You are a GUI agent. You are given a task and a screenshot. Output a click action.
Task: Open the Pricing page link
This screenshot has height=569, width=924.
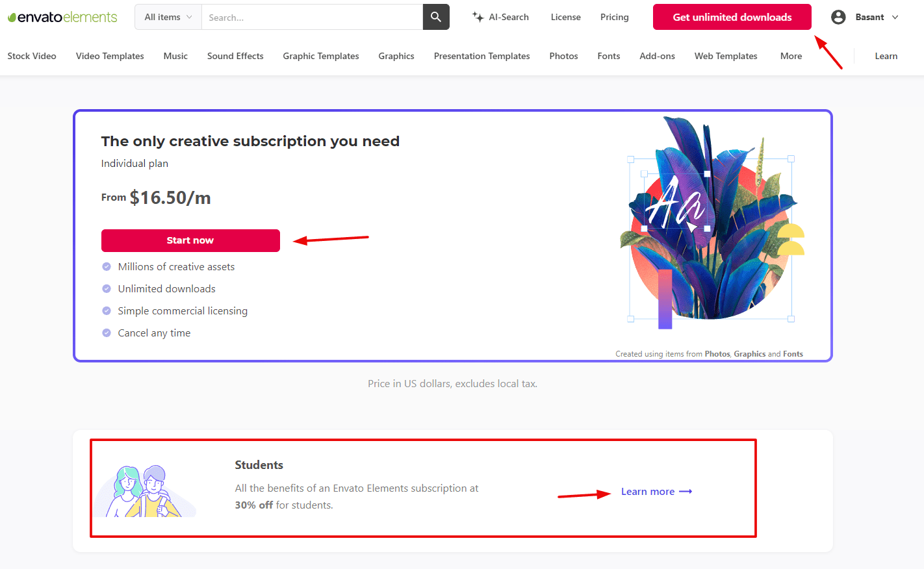pyautogui.click(x=614, y=17)
